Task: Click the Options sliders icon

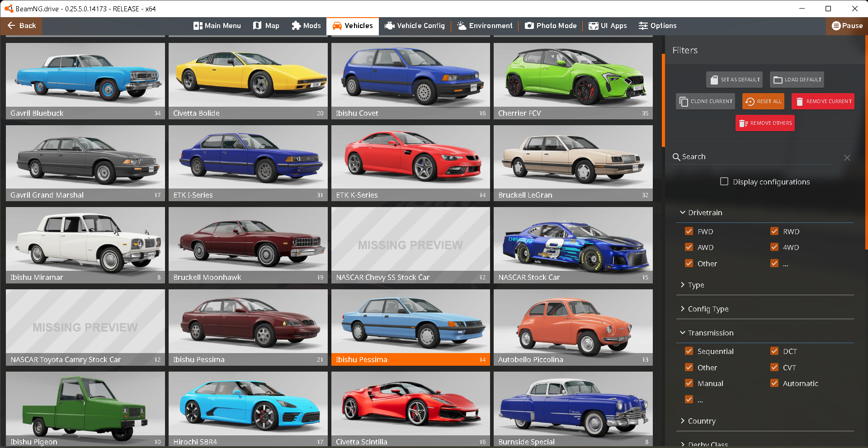Action: [643, 26]
